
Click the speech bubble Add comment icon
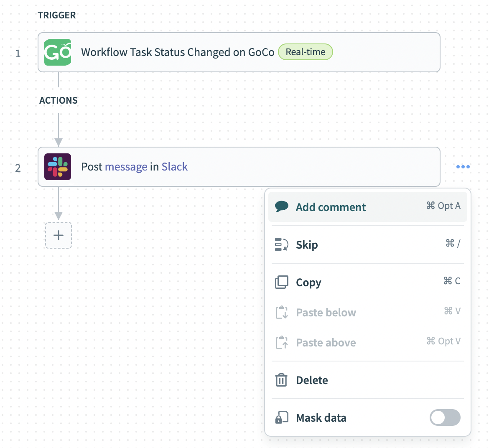pos(282,206)
